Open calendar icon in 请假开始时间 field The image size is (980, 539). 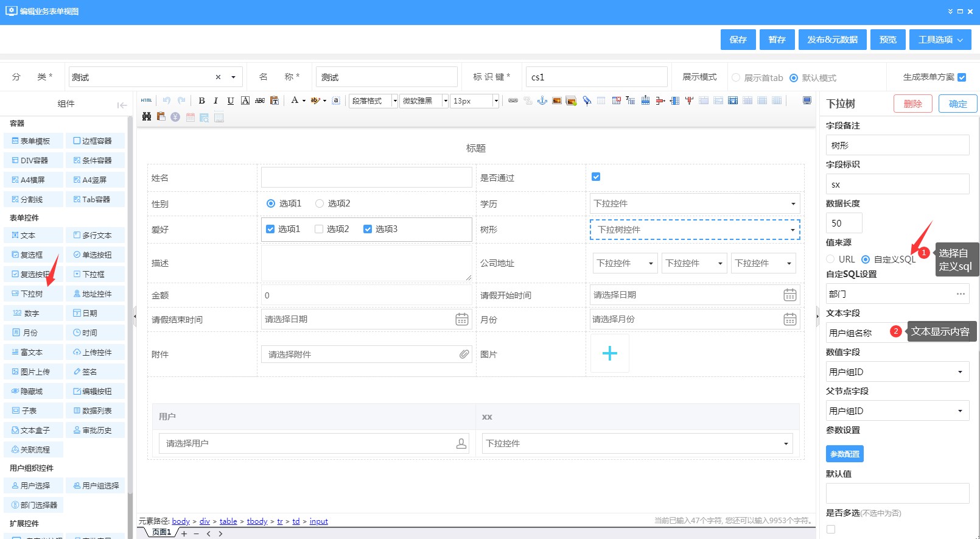click(790, 295)
